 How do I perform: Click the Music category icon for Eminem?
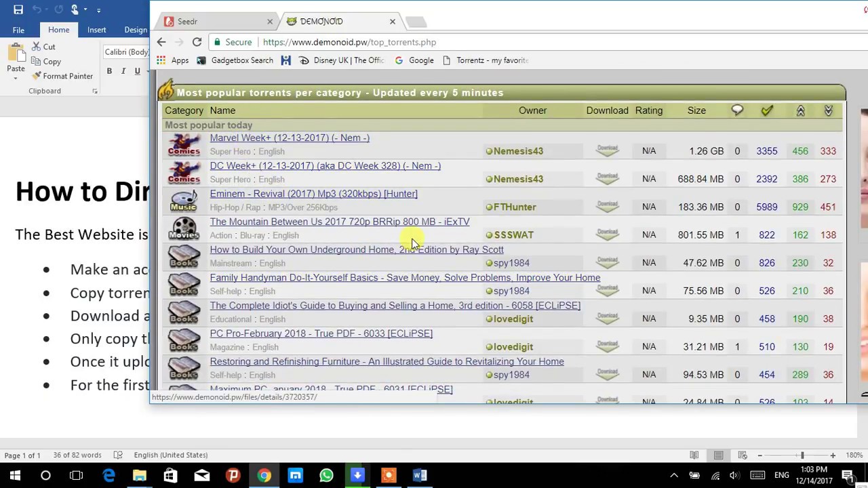pos(184,201)
